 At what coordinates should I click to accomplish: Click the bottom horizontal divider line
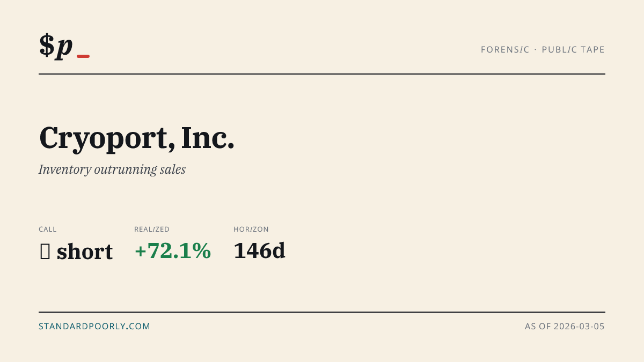(x=322, y=312)
